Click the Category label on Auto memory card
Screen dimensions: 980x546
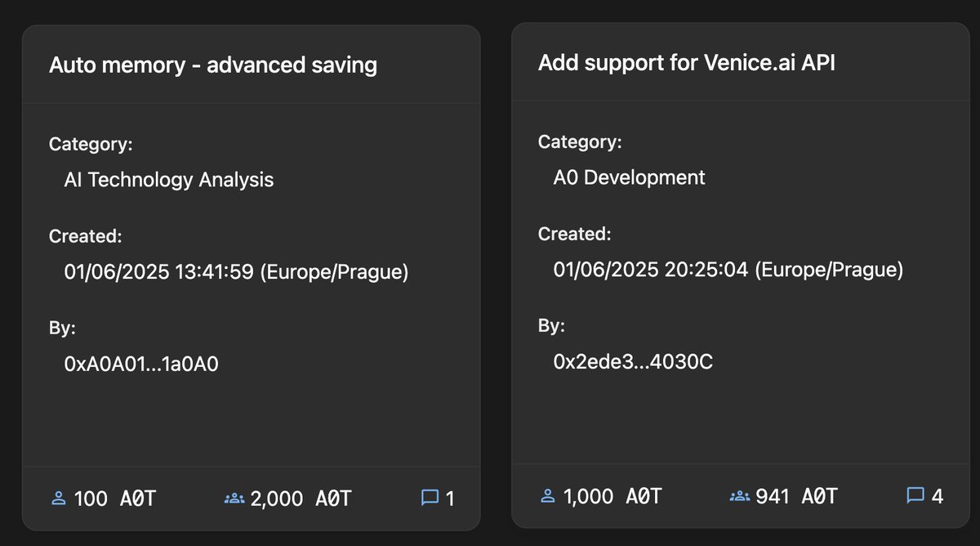coord(91,145)
